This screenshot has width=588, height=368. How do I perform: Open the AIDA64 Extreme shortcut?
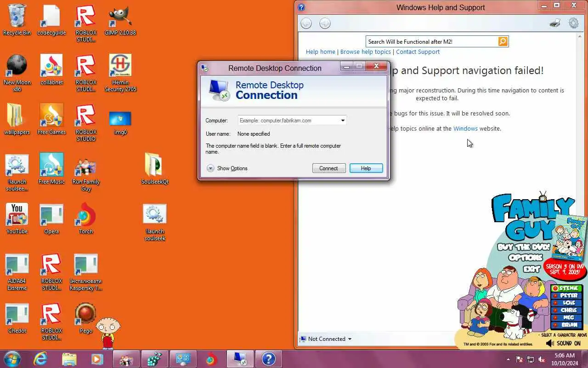[17, 272]
